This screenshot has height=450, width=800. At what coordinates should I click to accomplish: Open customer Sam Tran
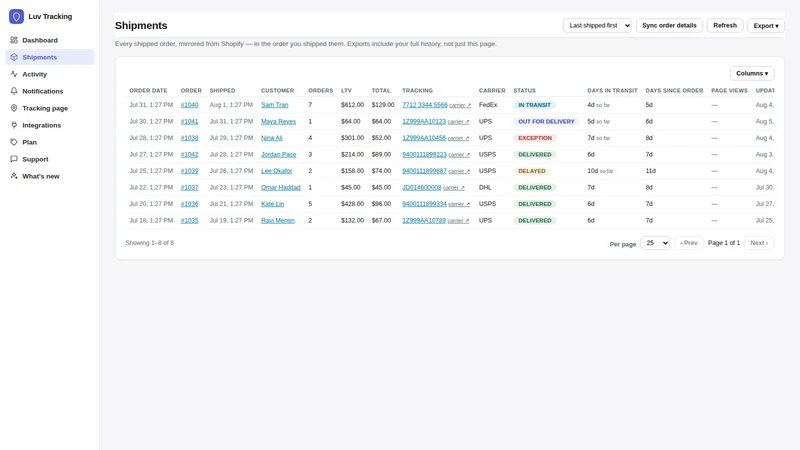274,105
